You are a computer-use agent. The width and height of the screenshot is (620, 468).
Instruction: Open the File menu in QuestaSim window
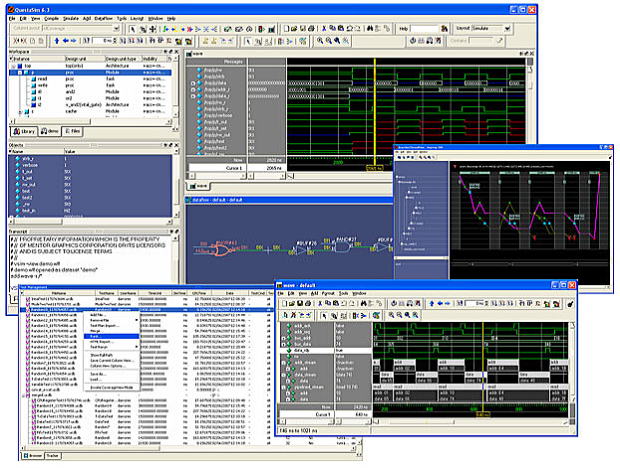click(x=12, y=19)
